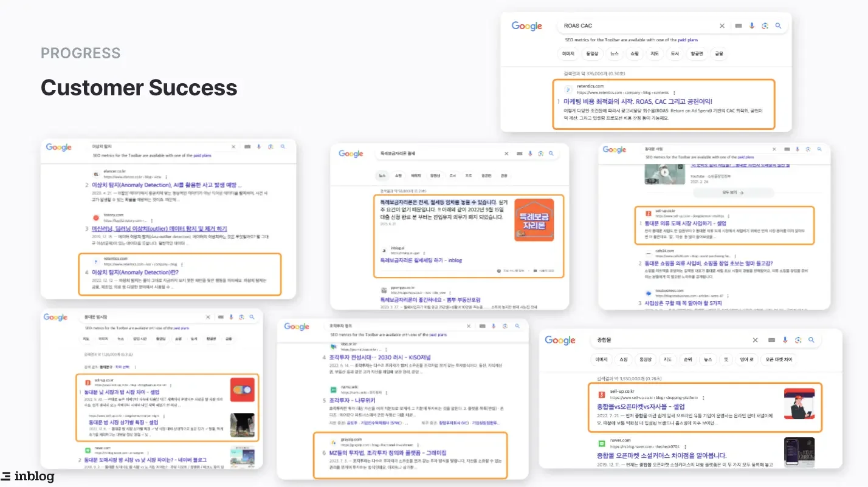Screen dimensions: 868x487
Task: Click magnifier icon in 동대문 밤시장 window
Action: pyautogui.click(x=252, y=317)
